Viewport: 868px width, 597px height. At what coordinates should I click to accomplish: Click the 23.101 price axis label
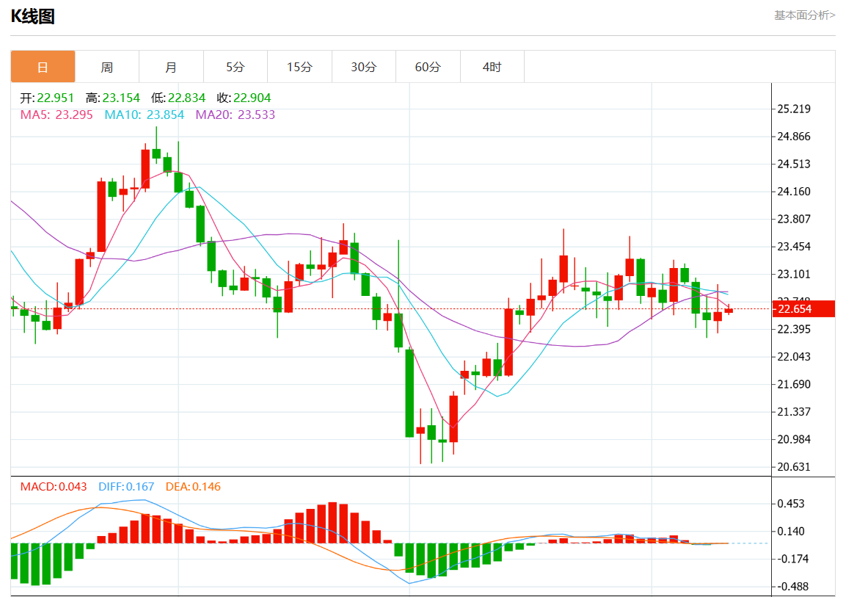tap(794, 274)
